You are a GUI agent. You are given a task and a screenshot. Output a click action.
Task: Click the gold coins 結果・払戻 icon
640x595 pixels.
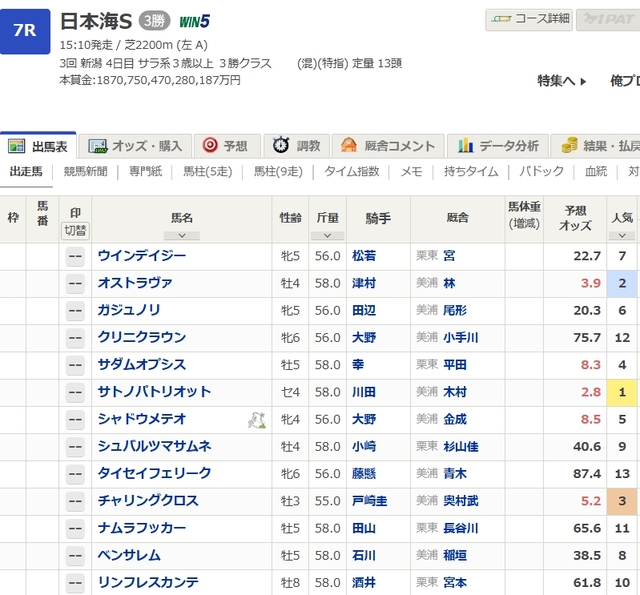tap(569, 145)
